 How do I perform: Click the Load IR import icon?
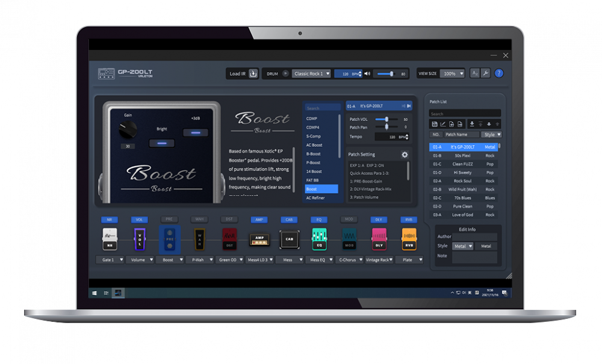click(253, 73)
